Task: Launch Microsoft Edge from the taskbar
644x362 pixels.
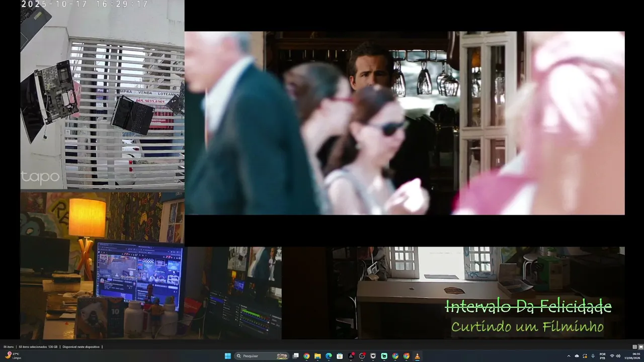Action: click(329, 356)
